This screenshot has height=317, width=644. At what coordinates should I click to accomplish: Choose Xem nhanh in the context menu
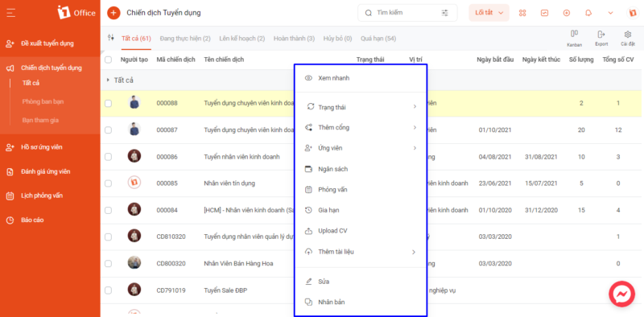tap(361, 78)
